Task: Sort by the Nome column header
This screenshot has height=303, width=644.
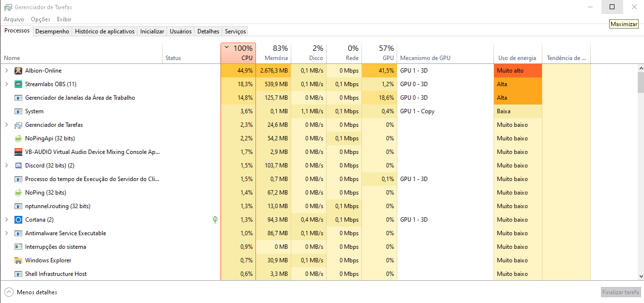Action: (81, 53)
